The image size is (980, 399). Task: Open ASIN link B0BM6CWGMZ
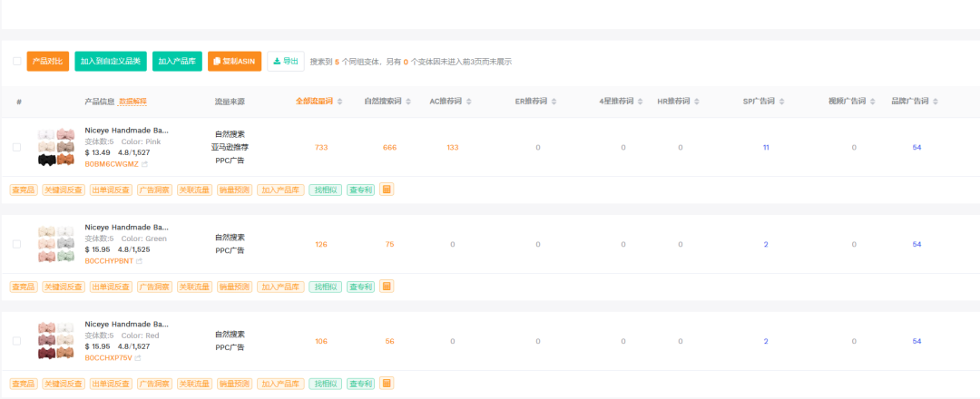point(113,164)
